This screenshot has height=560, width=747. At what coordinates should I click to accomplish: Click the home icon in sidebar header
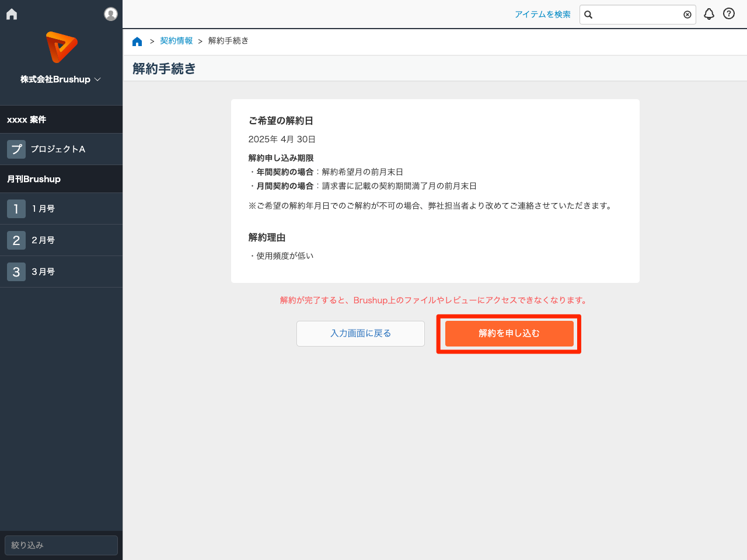(12, 14)
